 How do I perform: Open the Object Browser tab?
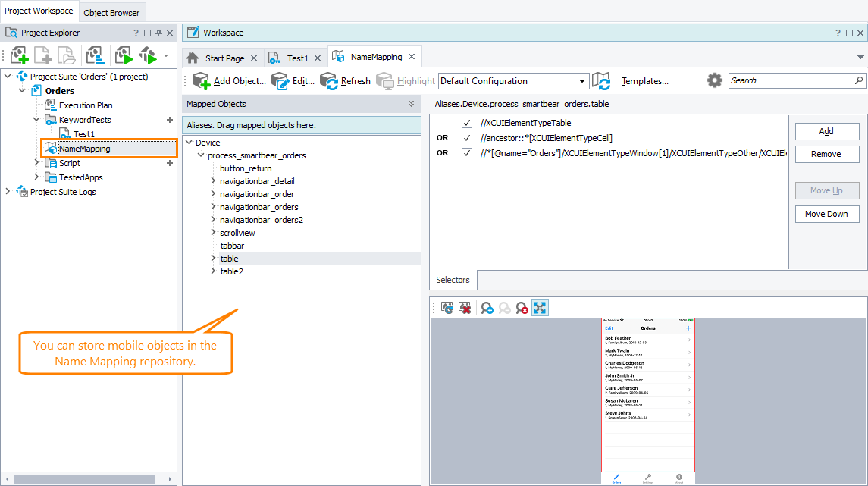pyautogui.click(x=111, y=12)
